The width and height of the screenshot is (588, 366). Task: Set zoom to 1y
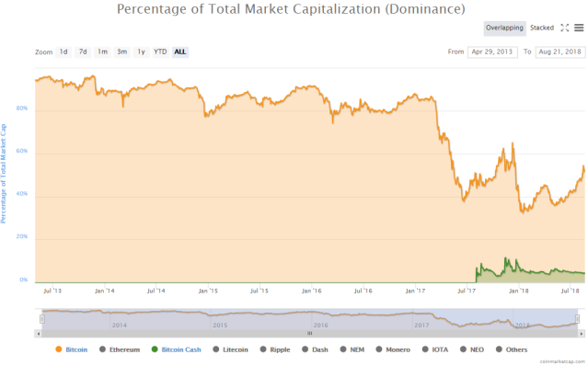(141, 51)
